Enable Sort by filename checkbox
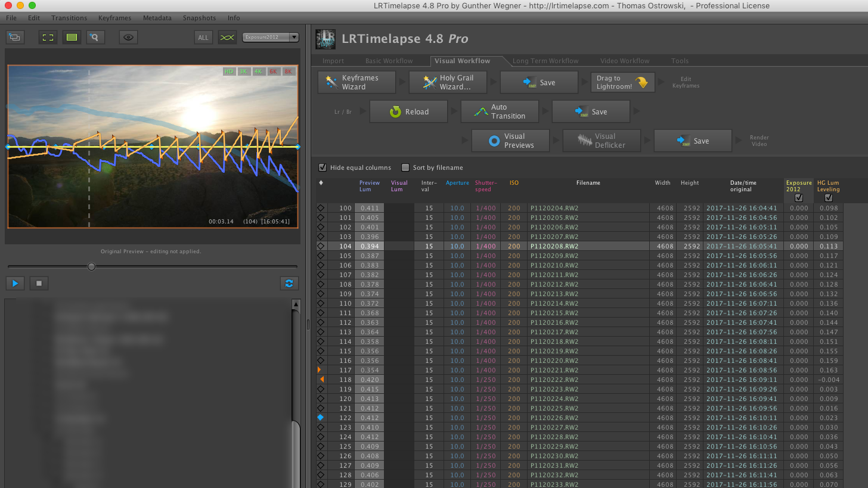 click(405, 167)
